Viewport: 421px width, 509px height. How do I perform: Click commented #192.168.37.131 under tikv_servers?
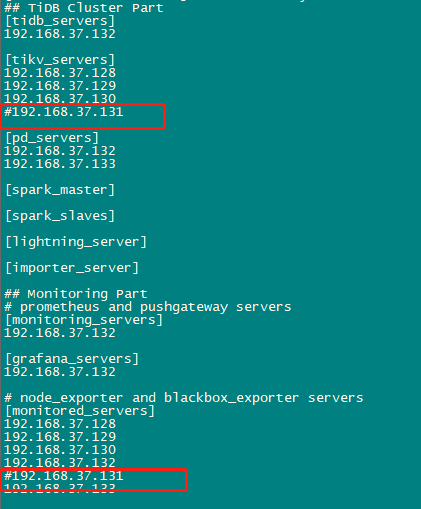[64, 112]
